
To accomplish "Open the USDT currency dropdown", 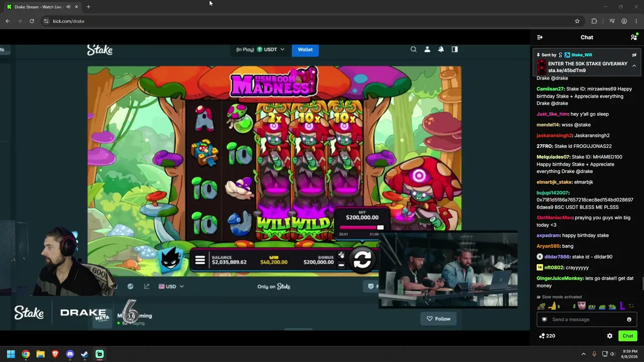I will click(x=271, y=49).
